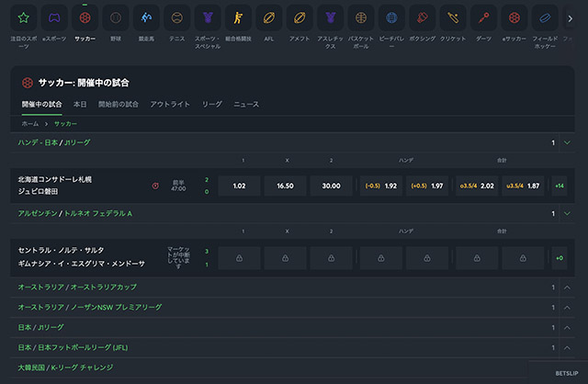Select the tennis ball icon
This screenshot has height=384, width=588.
(177, 17)
